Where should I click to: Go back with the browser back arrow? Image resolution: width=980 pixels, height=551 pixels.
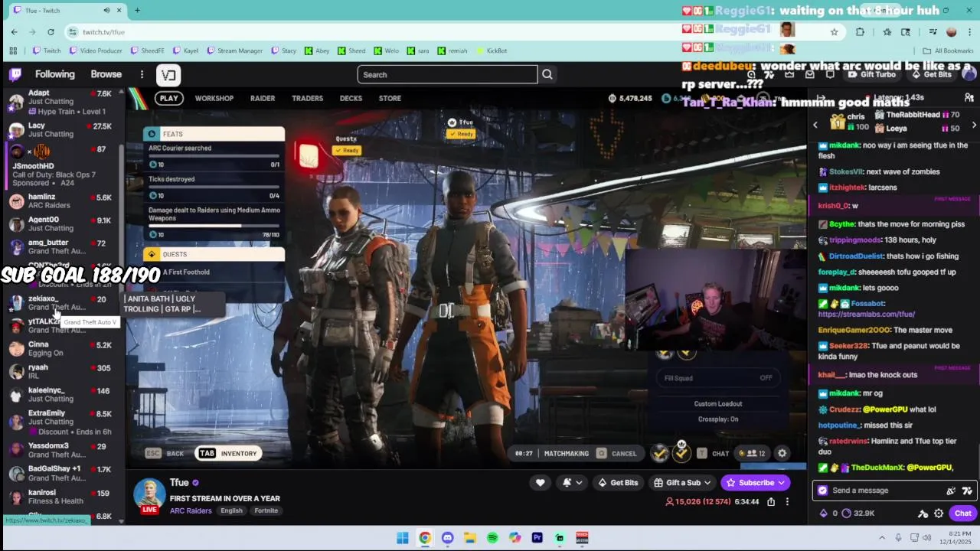pos(14,31)
